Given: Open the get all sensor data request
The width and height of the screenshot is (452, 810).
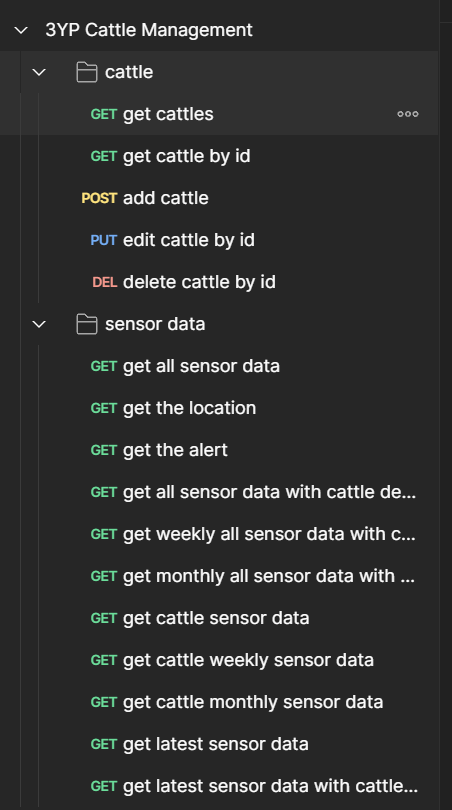Looking at the screenshot, I should tap(219, 366).
